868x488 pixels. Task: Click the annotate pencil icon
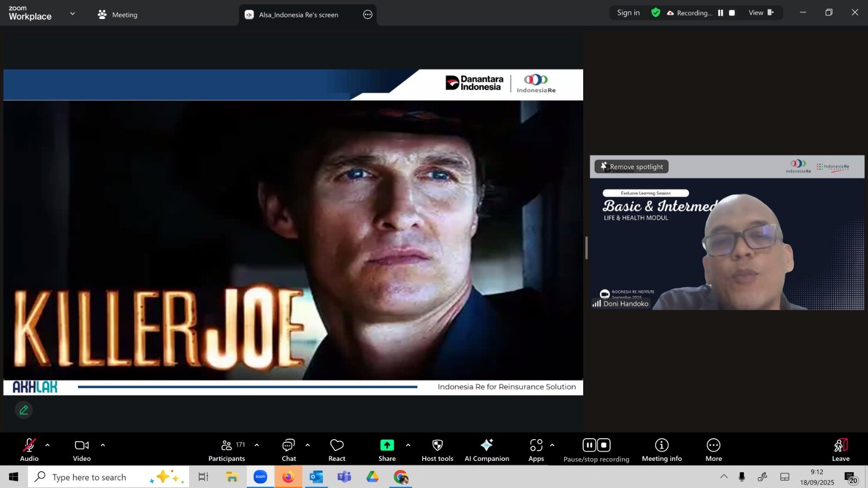click(x=24, y=410)
